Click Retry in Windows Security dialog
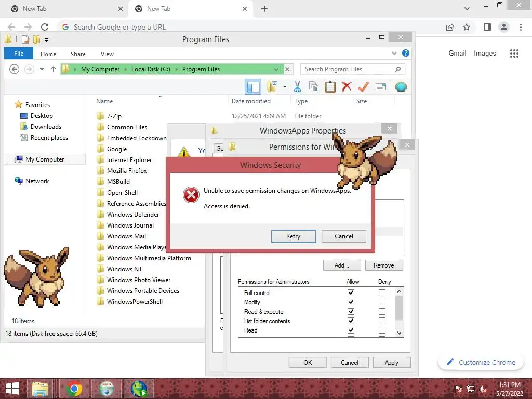 [x=293, y=236]
